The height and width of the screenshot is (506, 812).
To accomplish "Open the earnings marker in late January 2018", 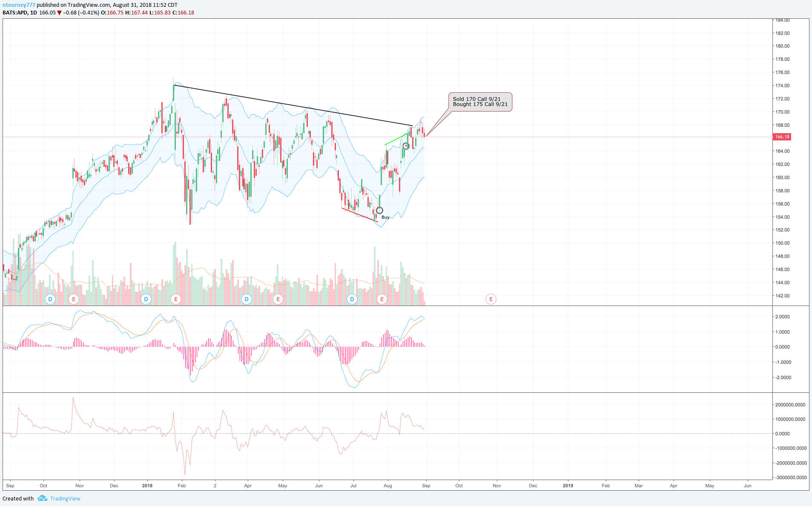I will (176, 299).
